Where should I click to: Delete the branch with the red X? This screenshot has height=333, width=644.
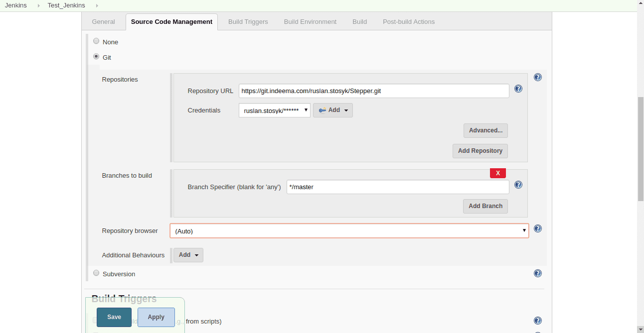coord(497,173)
